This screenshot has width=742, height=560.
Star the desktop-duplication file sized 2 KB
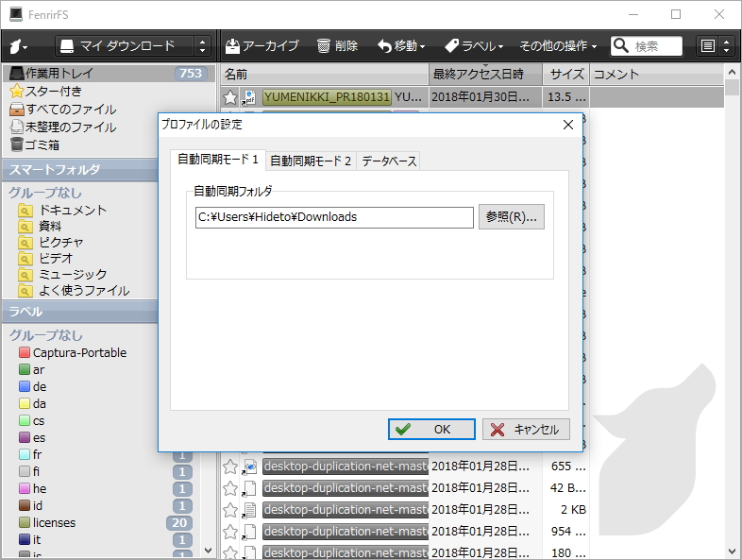point(230,510)
